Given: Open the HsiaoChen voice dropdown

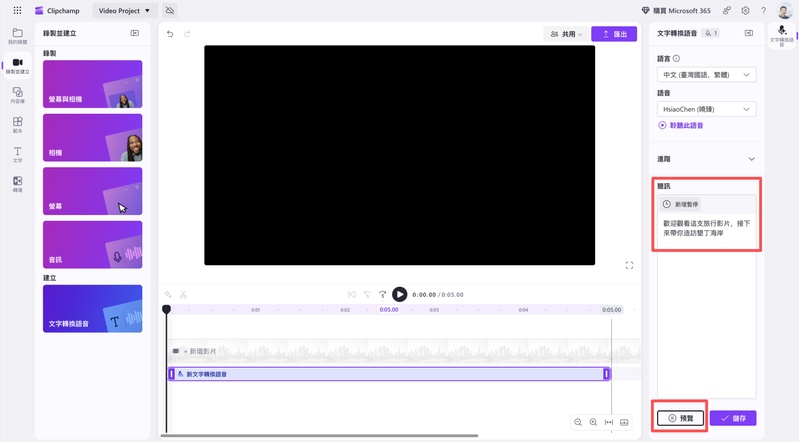Looking at the screenshot, I should [x=706, y=109].
